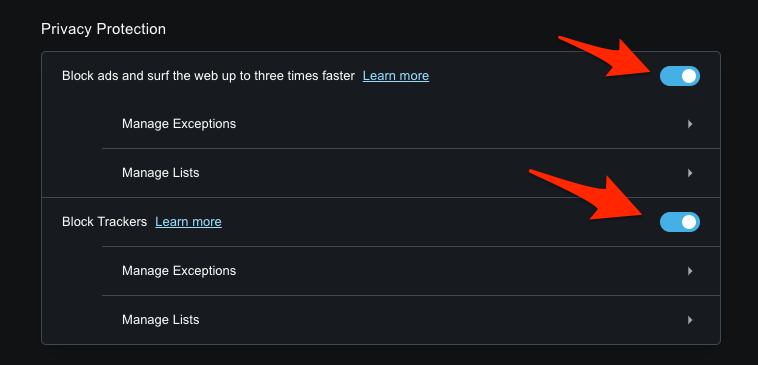758x365 pixels.
Task: Expand chevron on tracker Manage Lists row
Action: pyautogui.click(x=690, y=320)
